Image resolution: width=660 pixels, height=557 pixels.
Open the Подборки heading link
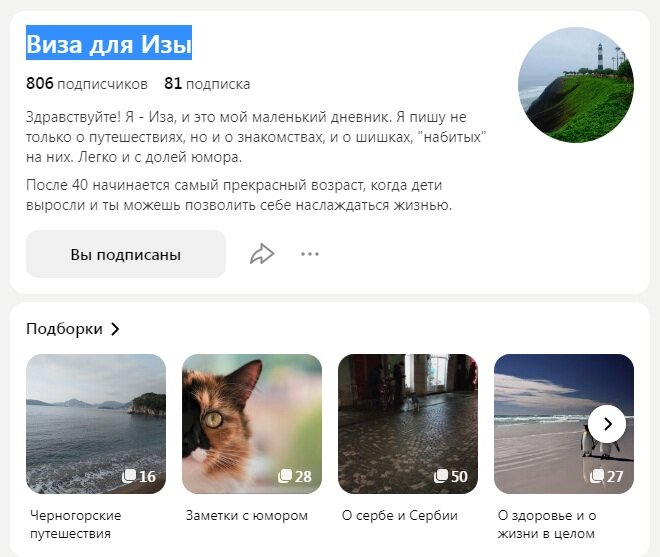click(x=64, y=329)
